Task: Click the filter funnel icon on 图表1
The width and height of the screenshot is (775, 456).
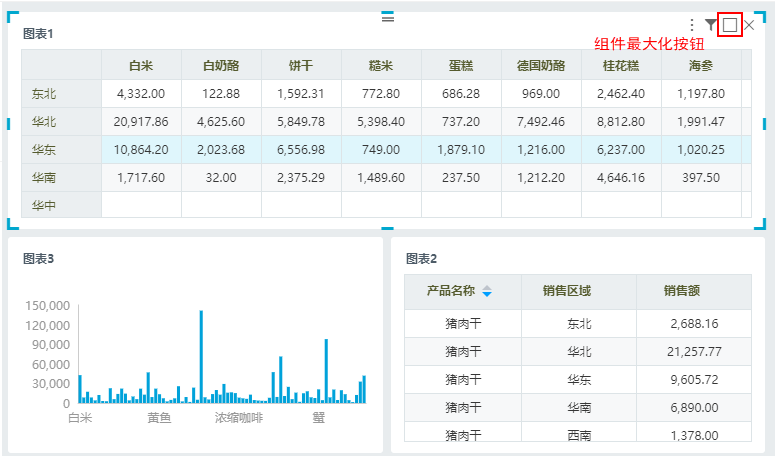Action: coord(711,25)
